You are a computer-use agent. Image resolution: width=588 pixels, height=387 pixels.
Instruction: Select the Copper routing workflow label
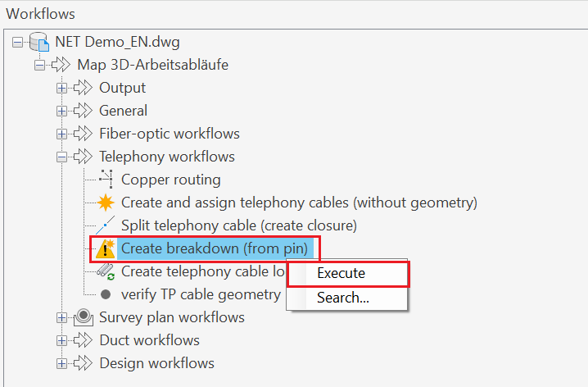pos(170,180)
